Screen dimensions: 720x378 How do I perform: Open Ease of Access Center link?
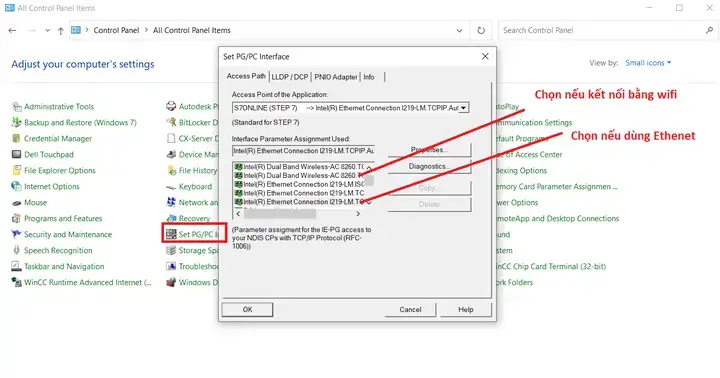tap(529, 155)
